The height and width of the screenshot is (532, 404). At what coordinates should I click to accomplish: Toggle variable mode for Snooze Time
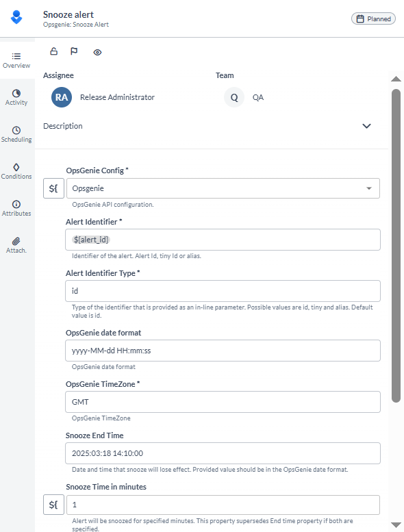click(x=53, y=505)
